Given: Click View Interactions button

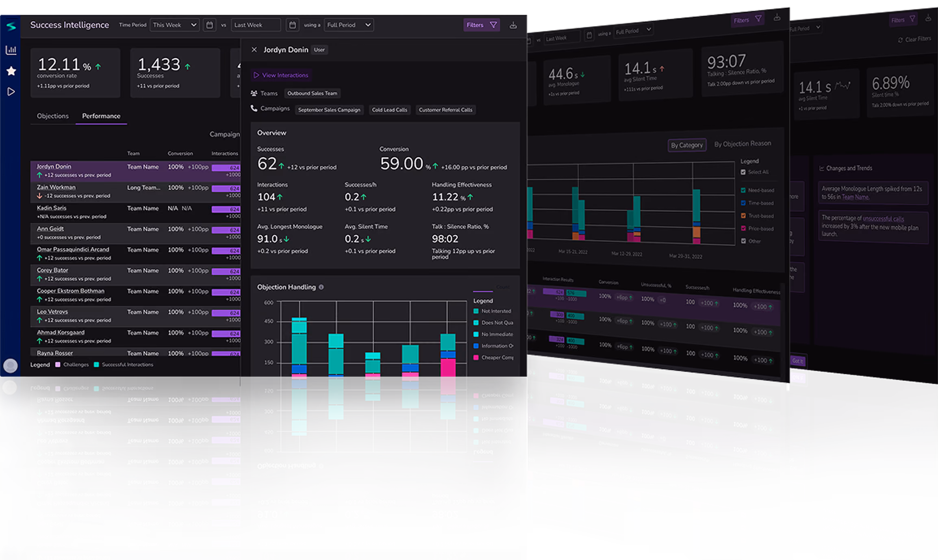Looking at the screenshot, I should 281,75.
